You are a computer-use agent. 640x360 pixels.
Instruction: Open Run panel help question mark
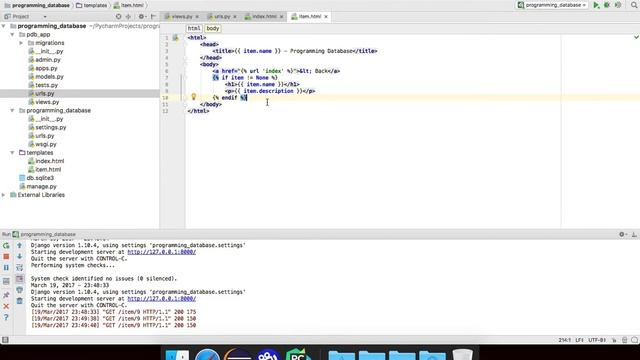pyautogui.click(x=6, y=318)
